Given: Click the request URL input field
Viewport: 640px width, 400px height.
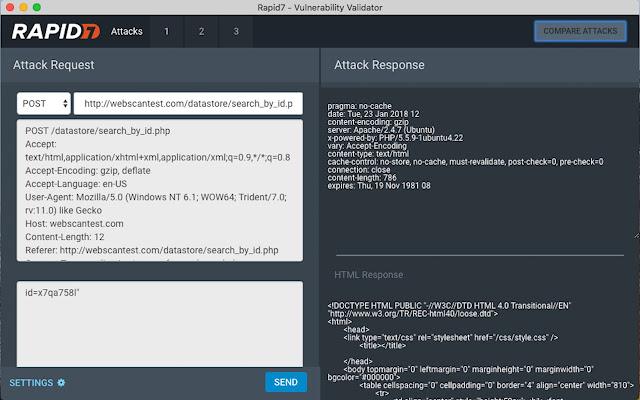Looking at the screenshot, I should click(188, 103).
